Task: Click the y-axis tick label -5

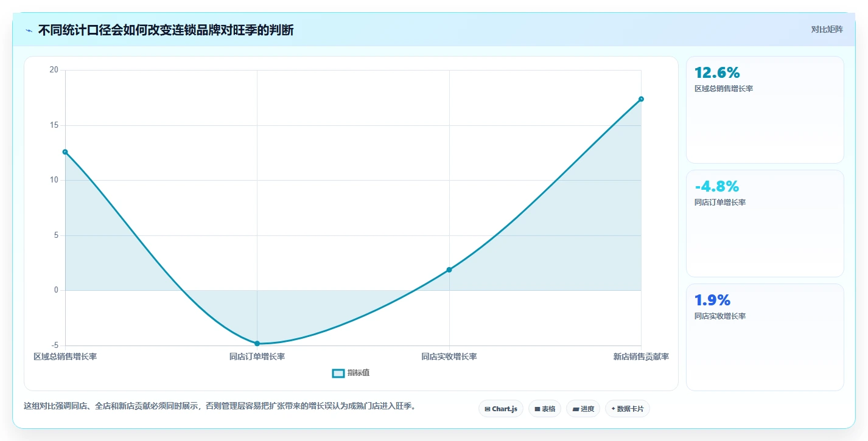Action: pos(55,346)
